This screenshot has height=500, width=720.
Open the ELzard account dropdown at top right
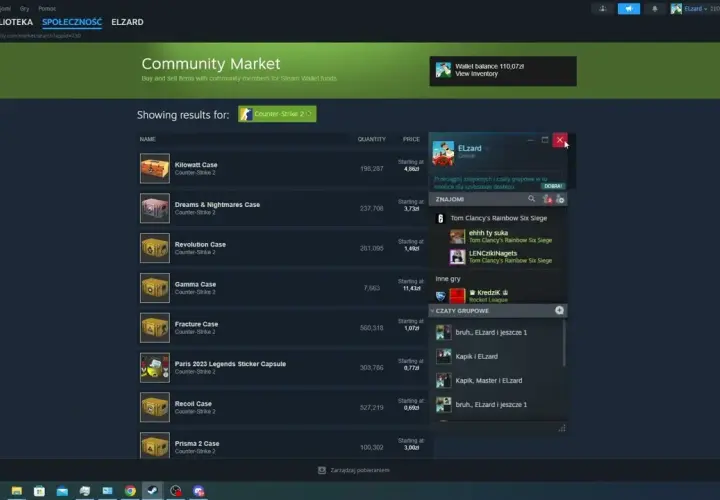695,8
